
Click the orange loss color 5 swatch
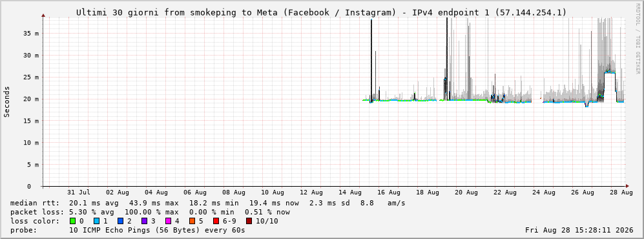[x=192, y=221]
